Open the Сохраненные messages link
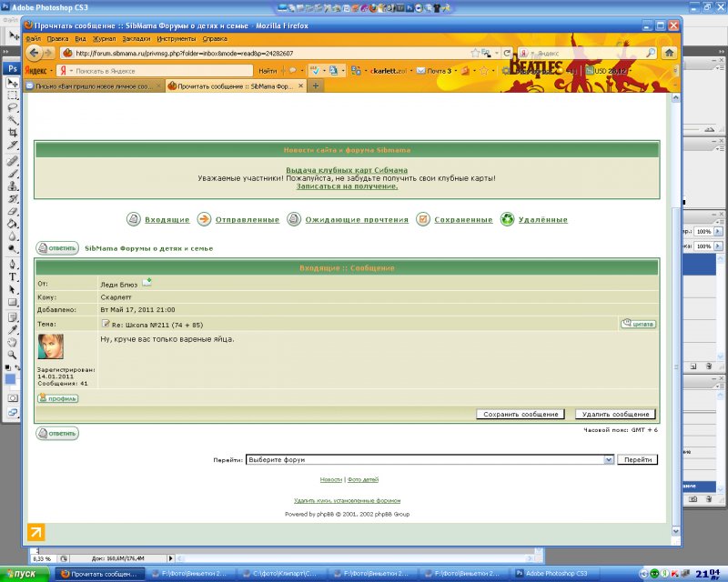 tap(463, 219)
